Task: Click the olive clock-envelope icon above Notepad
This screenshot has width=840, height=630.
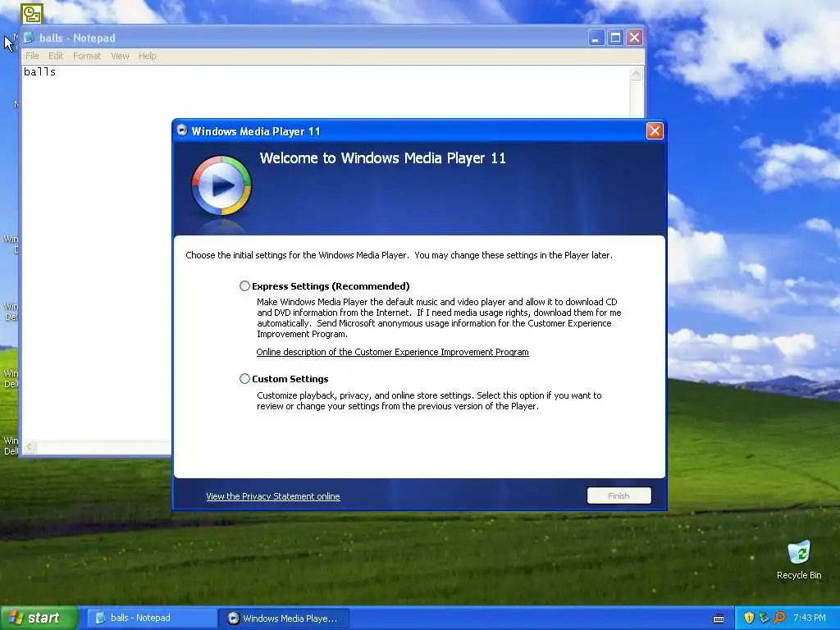Action: 32,13
